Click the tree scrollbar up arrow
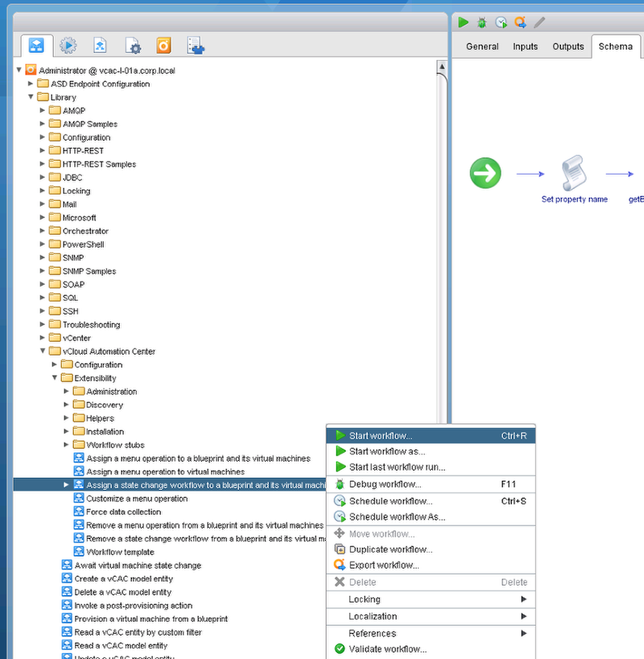The height and width of the screenshot is (659, 644). 441,66
